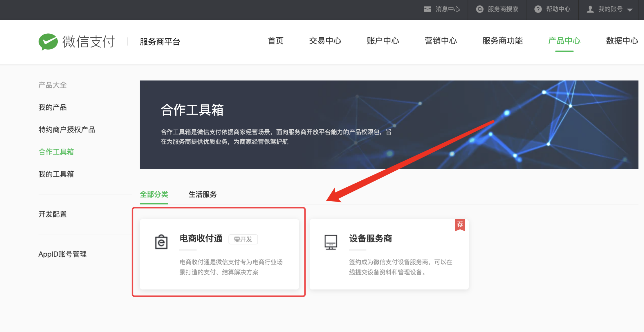
Task: Click the 服务商搜索 magnifier icon
Action: [x=480, y=9]
